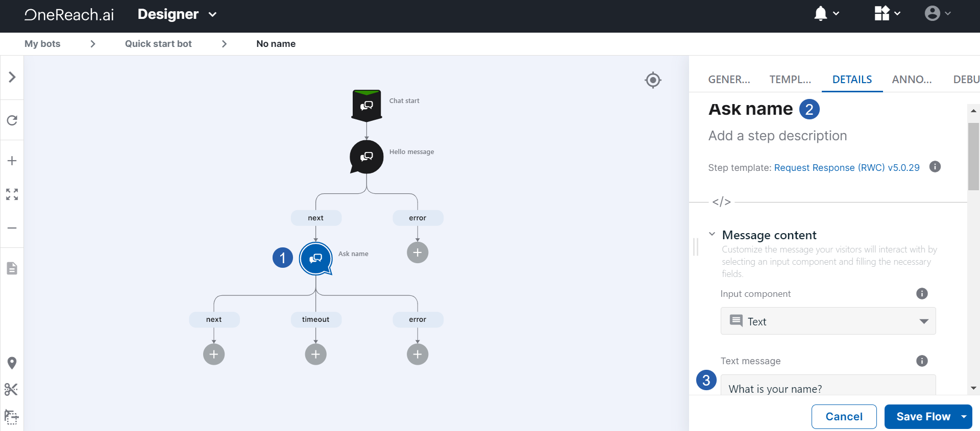980x431 pixels.
Task: Click the location pin icon
Action: 12,363
